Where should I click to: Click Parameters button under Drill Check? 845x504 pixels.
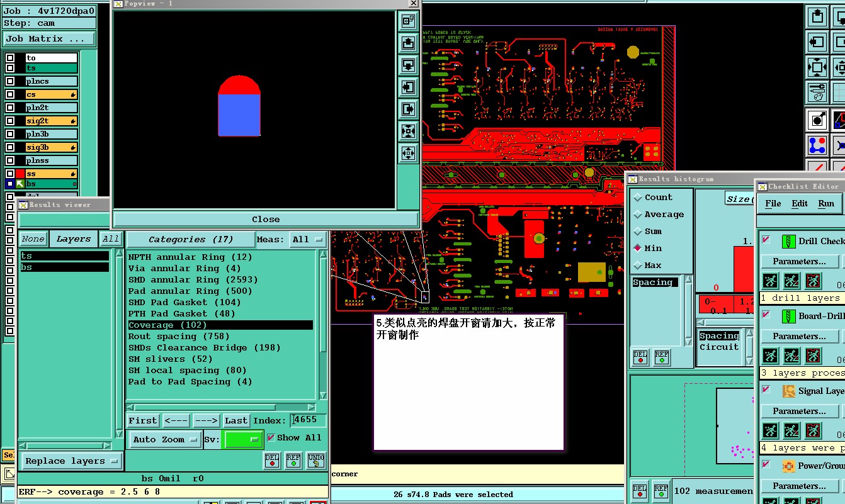(800, 261)
